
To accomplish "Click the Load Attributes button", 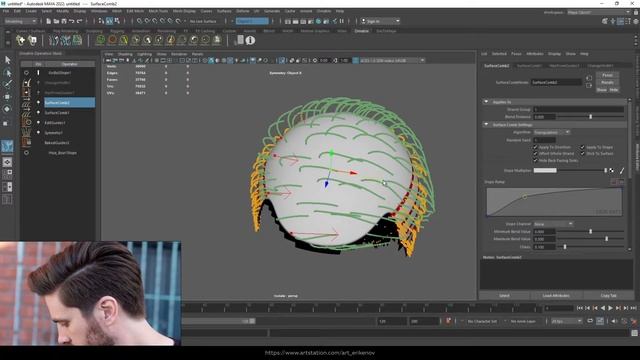I will coord(556,296).
